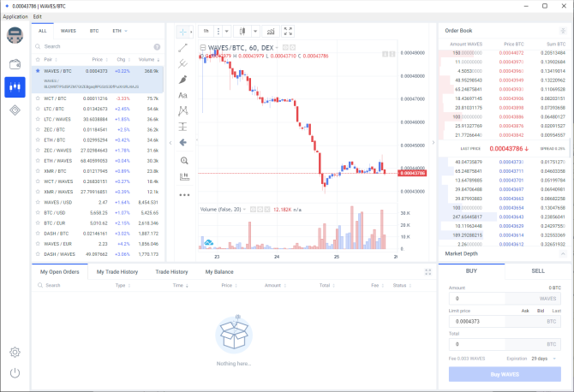Viewport: 574px width, 392px height.
Task: Select the measure/projection tool
Action: (x=182, y=127)
